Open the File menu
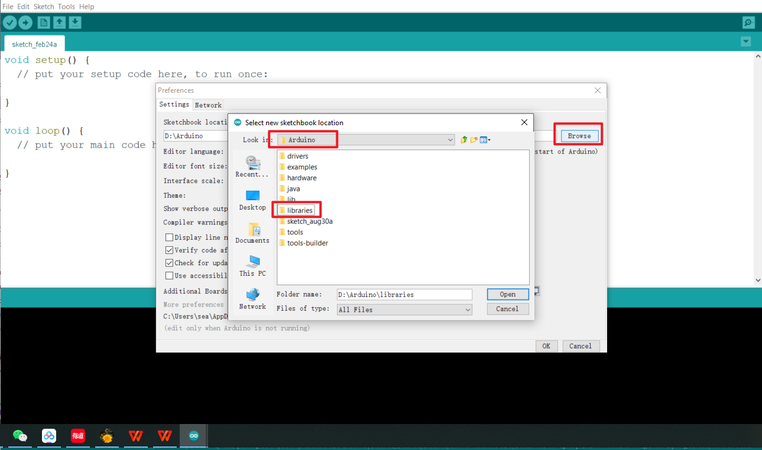762x450 pixels. (x=8, y=6)
